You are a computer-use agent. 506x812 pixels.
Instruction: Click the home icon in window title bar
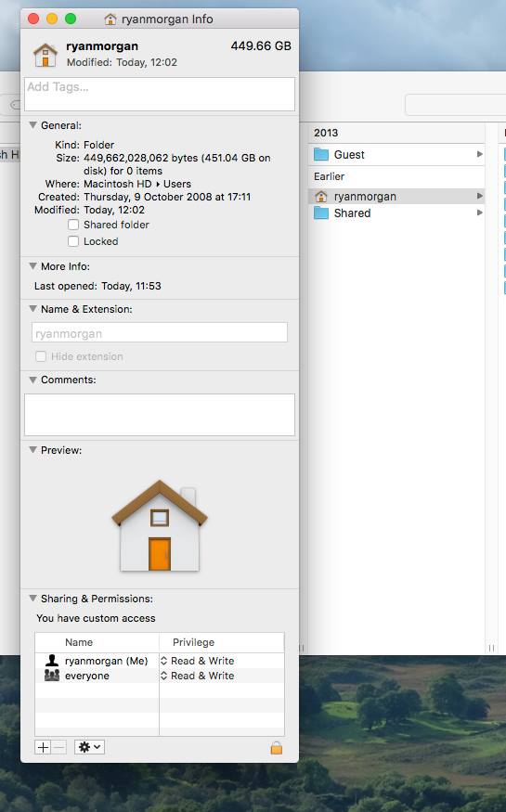pyautogui.click(x=110, y=19)
